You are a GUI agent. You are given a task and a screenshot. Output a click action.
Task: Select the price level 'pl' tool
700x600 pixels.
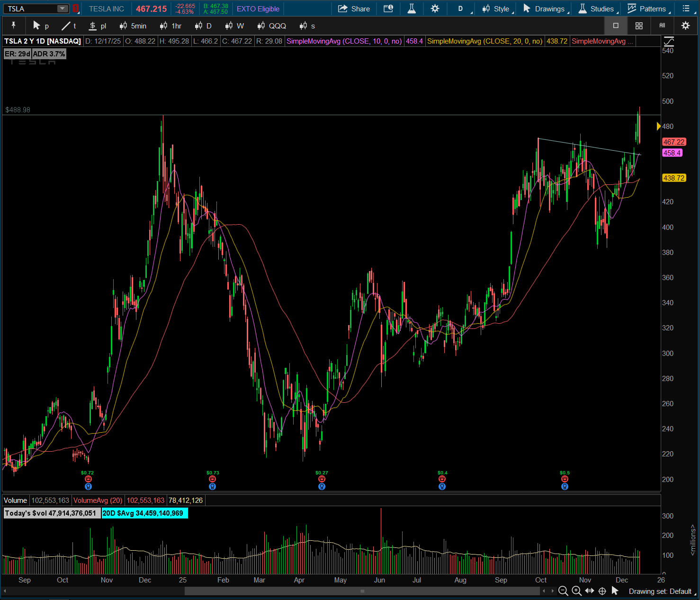pyautogui.click(x=98, y=26)
